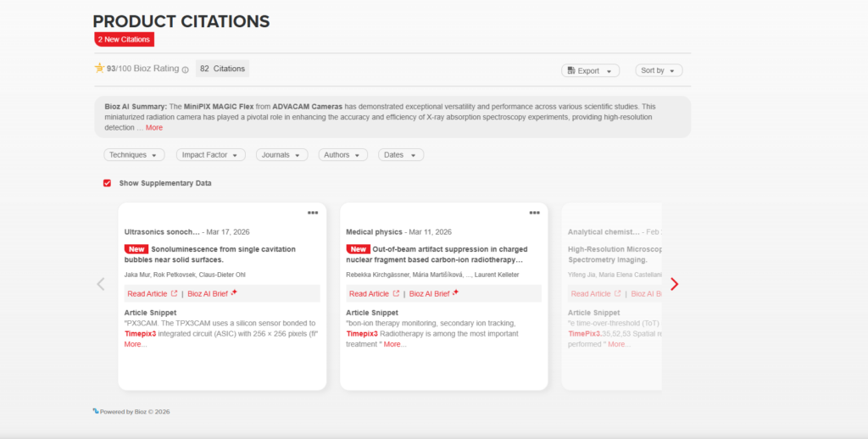Screen dimensions: 868x439
Task: Click the red right carousel arrow
Action: tap(674, 284)
